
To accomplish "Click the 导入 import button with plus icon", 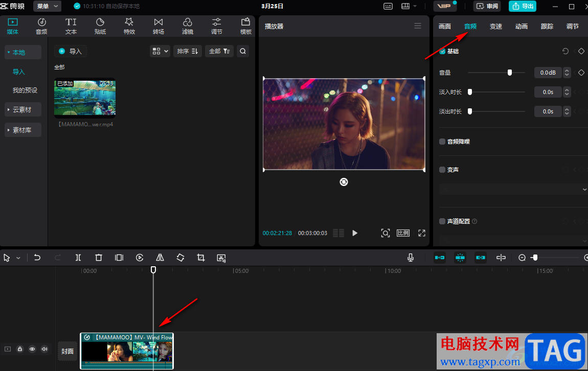I will click(x=71, y=51).
